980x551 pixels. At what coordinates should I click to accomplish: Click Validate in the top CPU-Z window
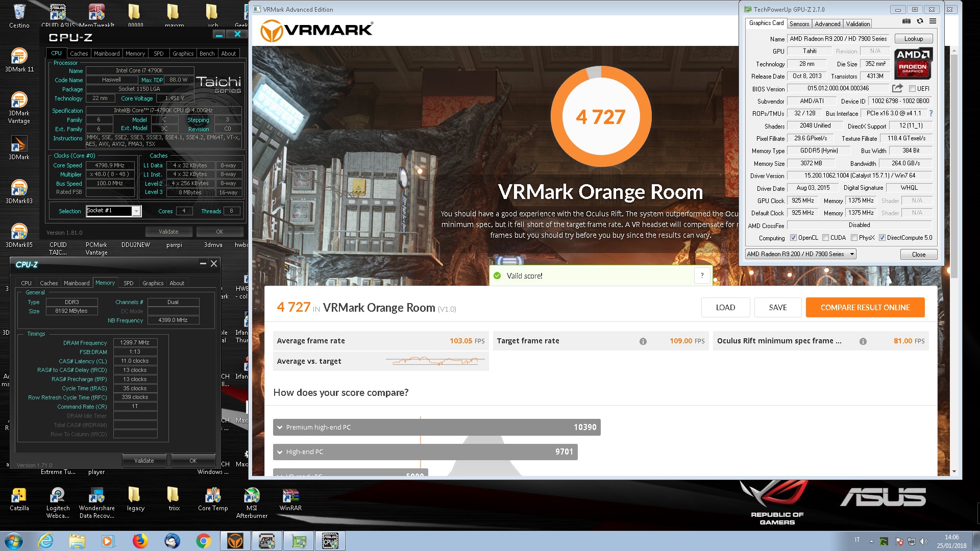point(168,232)
